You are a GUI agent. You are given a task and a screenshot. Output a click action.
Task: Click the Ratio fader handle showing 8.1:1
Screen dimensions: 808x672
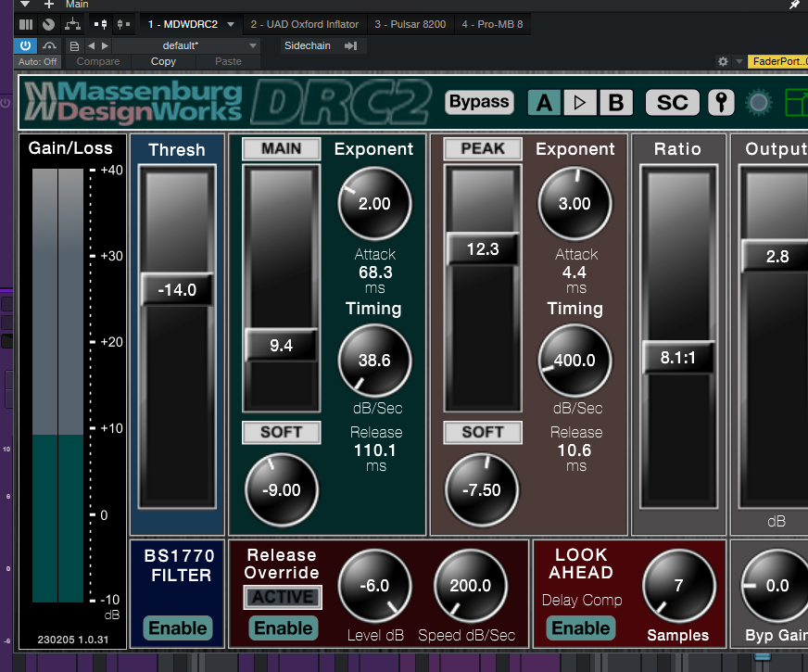pos(678,357)
